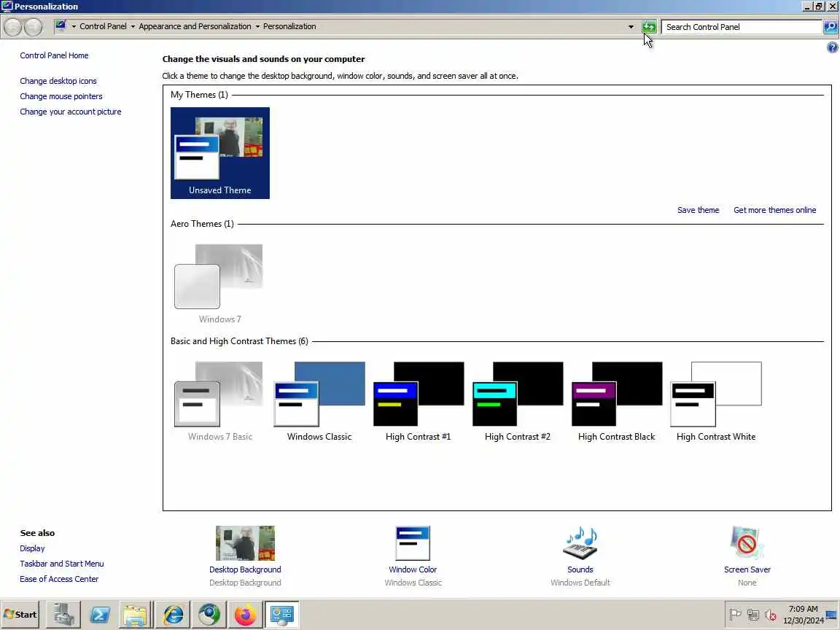Expand the Control Panel breadcrumb arrow

click(x=74, y=26)
